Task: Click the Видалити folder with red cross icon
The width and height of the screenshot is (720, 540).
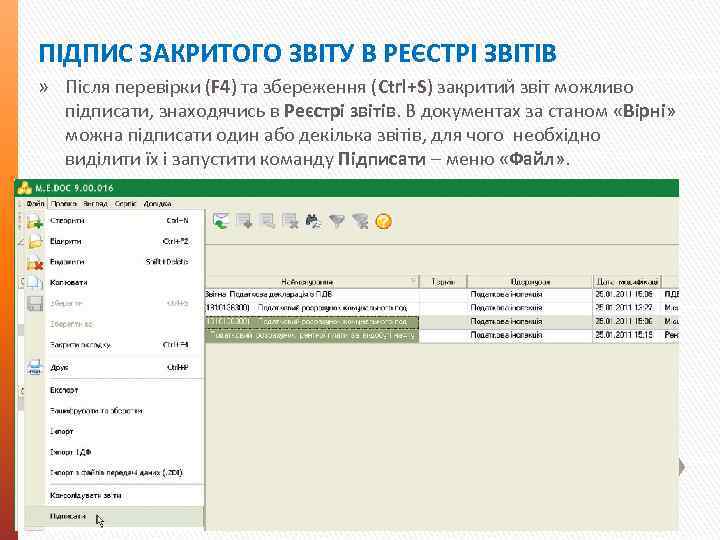Action: (x=35, y=263)
